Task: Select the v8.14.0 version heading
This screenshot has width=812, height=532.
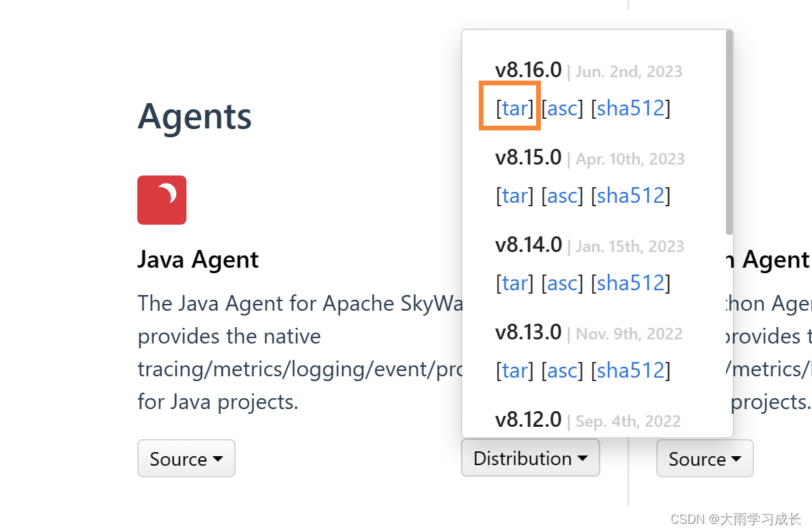Action: point(528,245)
